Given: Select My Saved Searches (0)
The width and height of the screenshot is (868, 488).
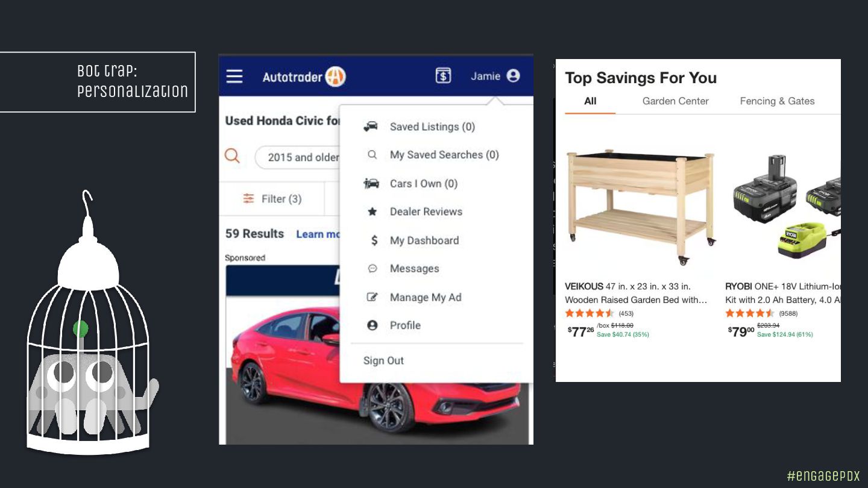Looking at the screenshot, I should point(433,155).
